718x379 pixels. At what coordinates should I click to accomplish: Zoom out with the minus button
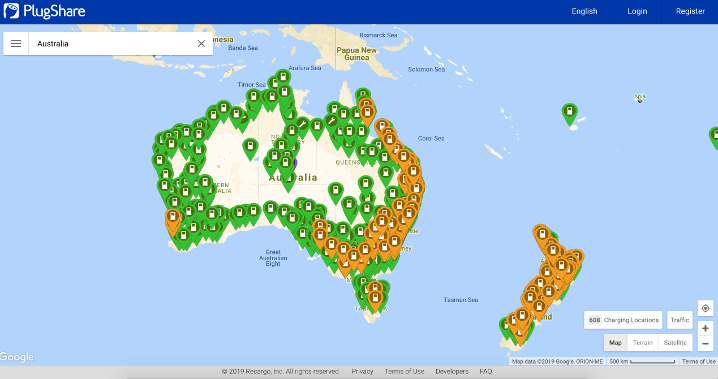tap(705, 343)
